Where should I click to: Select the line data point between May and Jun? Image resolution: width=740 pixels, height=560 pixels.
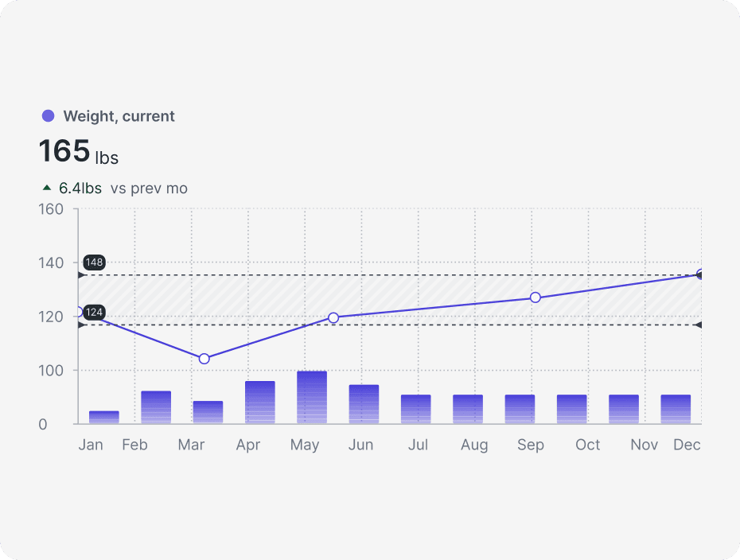click(333, 318)
